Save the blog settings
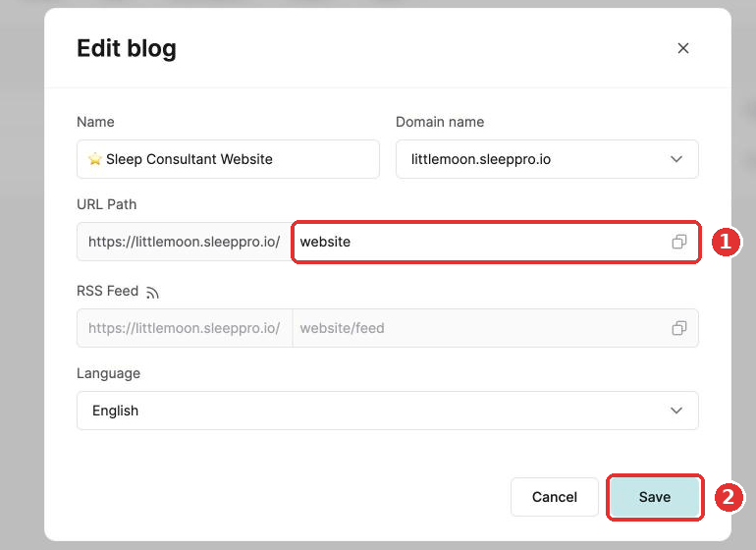 (x=654, y=497)
